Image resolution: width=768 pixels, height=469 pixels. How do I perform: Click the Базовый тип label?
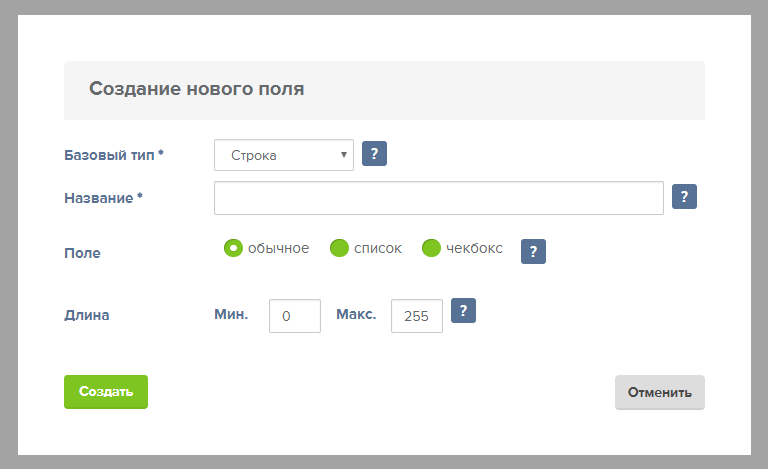[114, 155]
